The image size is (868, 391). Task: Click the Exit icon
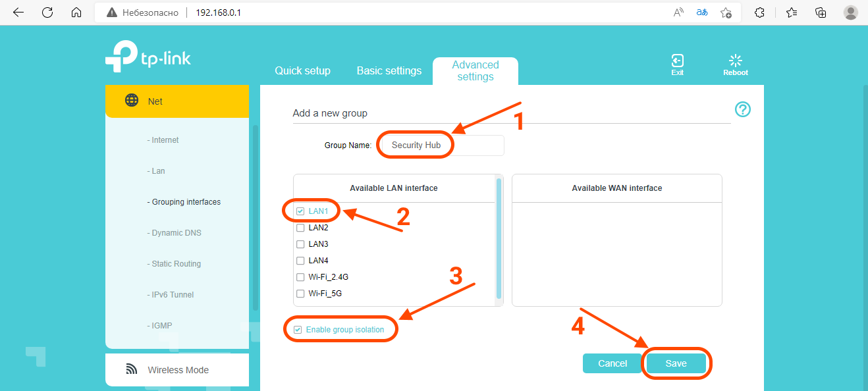[x=677, y=61]
